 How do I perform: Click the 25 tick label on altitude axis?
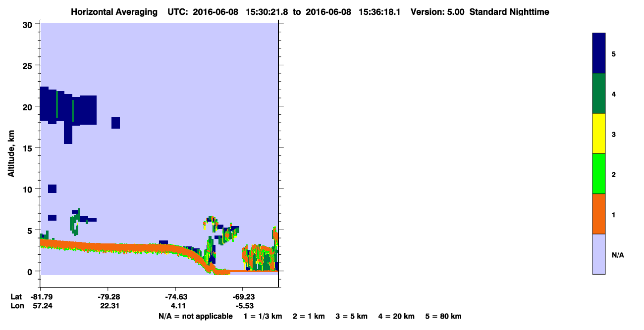27,65
